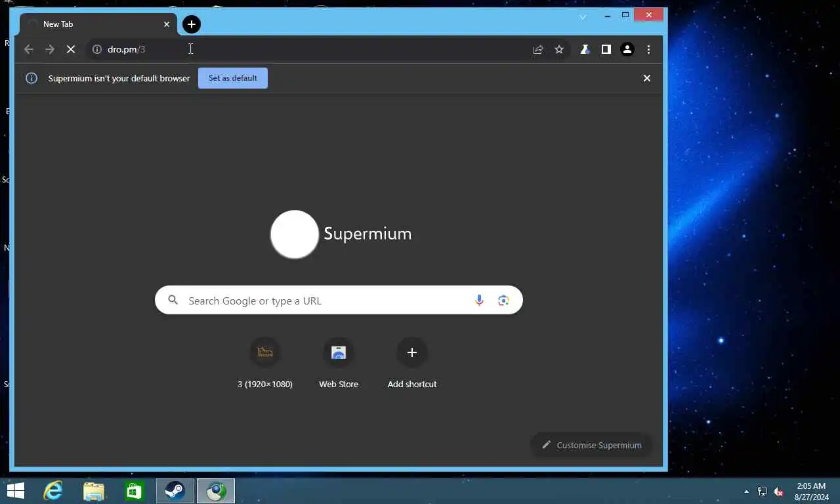Open File Explorer from taskbar
Image resolution: width=840 pixels, height=504 pixels.
pyautogui.click(x=94, y=491)
